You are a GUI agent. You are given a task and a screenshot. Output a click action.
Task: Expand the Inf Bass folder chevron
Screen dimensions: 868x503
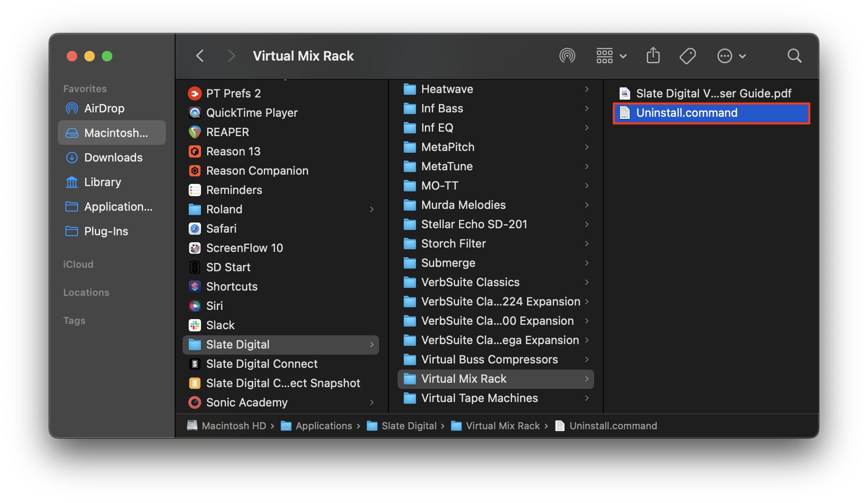587,108
